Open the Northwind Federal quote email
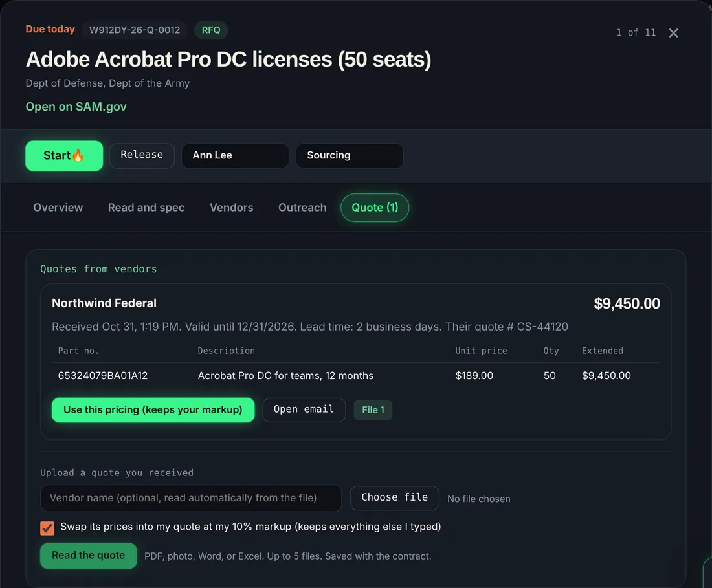 pyautogui.click(x=304, y=410)
